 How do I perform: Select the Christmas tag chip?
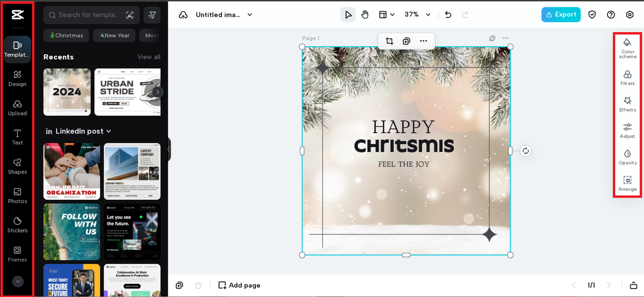pos(66,35)
